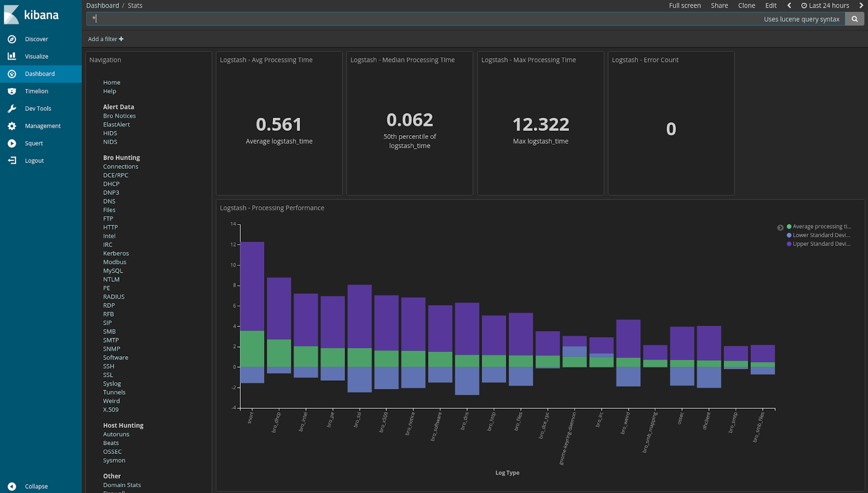Select Lower Standard Deviation legend color
Viewport: 868px width, 493px height.
coord(789,235)
